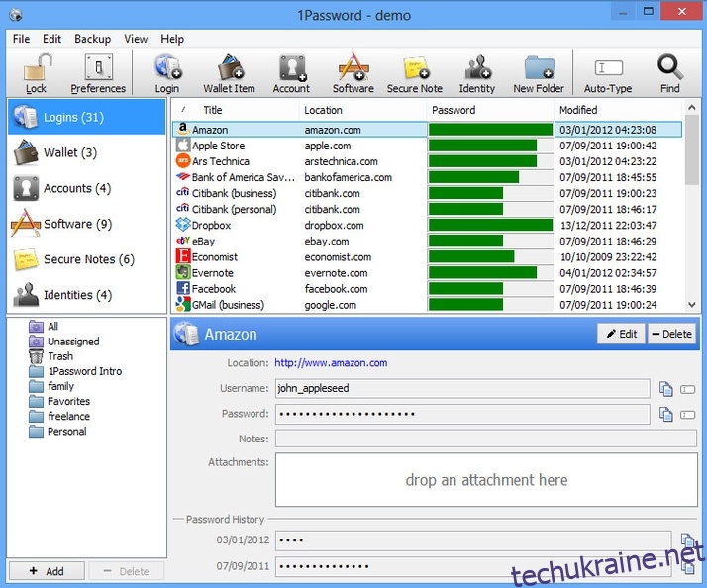Viewport: 707px width, 588px height.
Task: Add a new Wallet Item
Action: tap(229, 73)
